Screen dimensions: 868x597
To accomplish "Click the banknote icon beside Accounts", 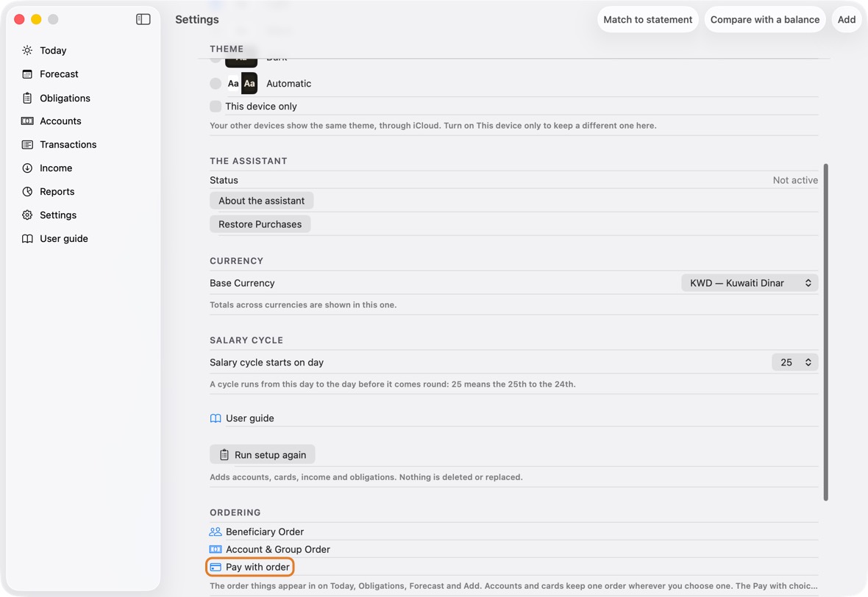I will [27, 121].
